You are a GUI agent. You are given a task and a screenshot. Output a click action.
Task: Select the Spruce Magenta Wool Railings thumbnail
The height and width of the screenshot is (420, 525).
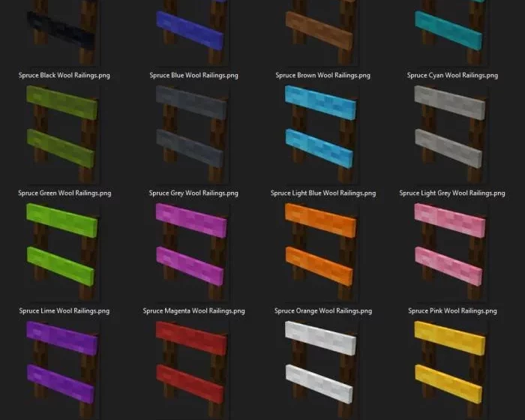190,246
